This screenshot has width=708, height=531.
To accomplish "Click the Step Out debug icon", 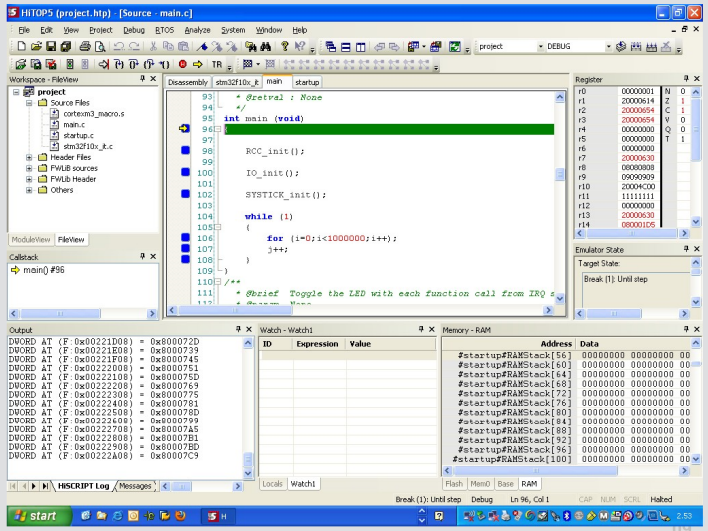I will click(149, 64).
